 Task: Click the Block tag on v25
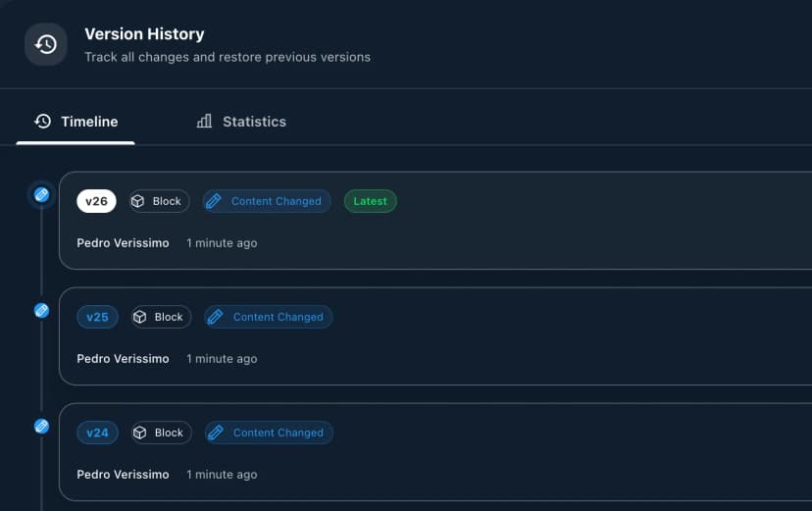point(161,317)
